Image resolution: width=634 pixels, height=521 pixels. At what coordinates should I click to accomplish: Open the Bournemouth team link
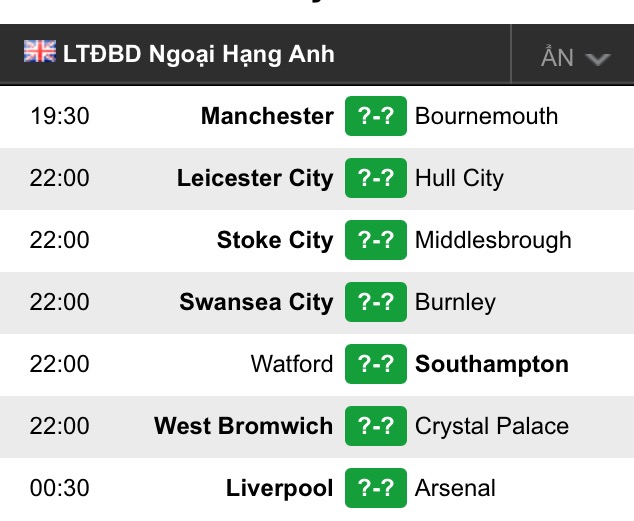click(x=486, y=116)
